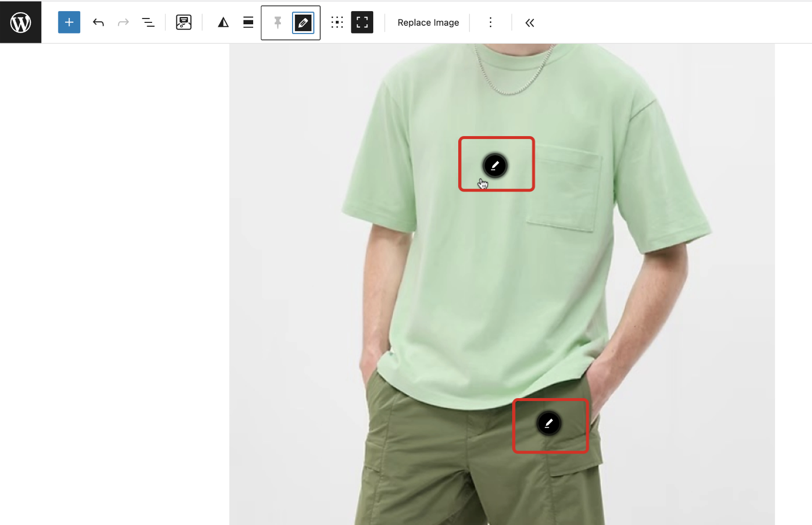Viewport: 812px width, 525px height.
Task: Open the block options menu
Action: click(491, 22)
